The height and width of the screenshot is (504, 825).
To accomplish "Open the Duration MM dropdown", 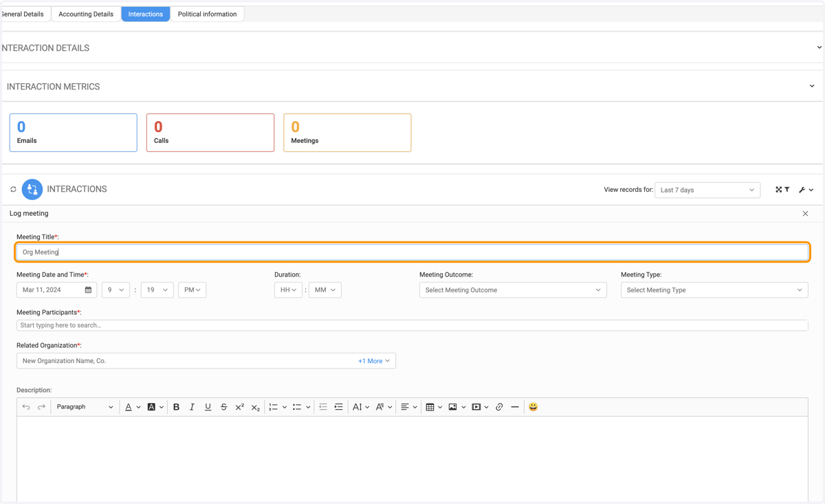I will (324, 290).
